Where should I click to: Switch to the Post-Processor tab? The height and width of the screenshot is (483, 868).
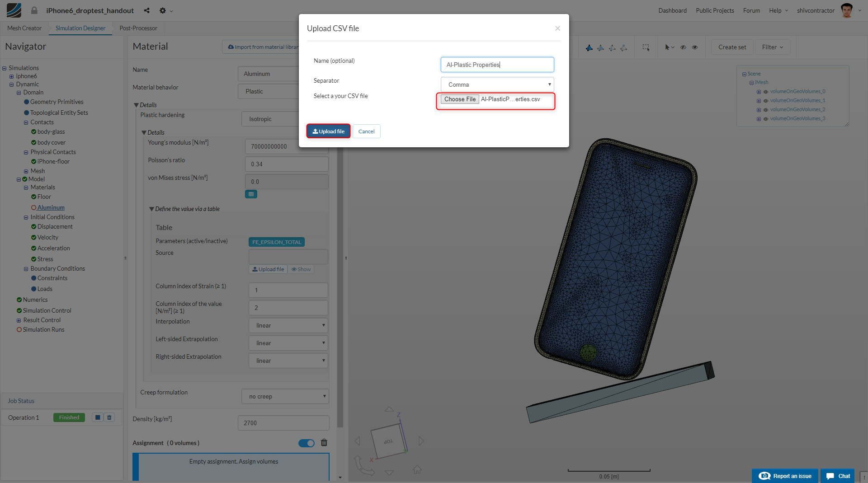point(138,28)
